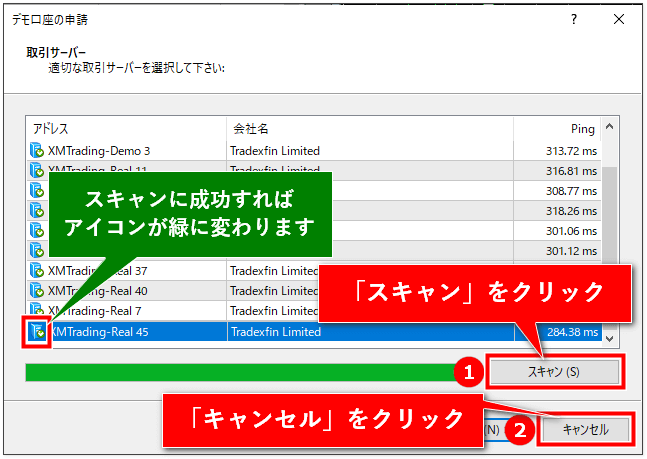Click the 313.72 ms ping value
Viewport: 647px width, 459px height.
point(571,151)
